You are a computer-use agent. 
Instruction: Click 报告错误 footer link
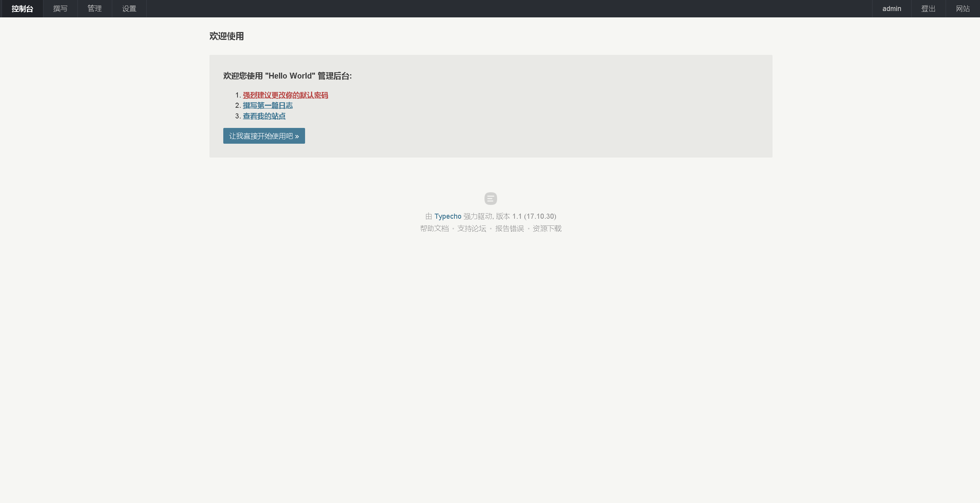pos(509,229)
